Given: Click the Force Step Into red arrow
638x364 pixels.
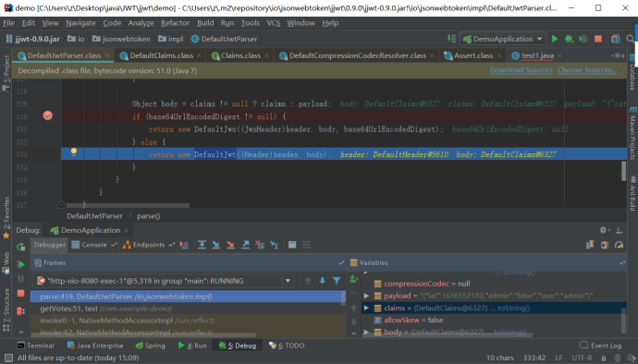Looking at the screenshot, I should pos(230,245).
